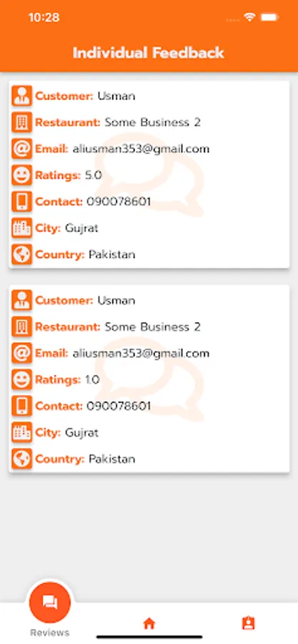Screen dimensions: 298x644
Task: Tap the city buildings icon in first card
Action: 21,228
